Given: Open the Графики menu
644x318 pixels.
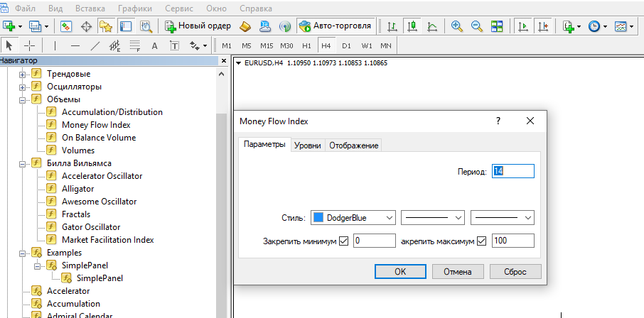Looking at the screenshot, I should (x=135, y=9).
